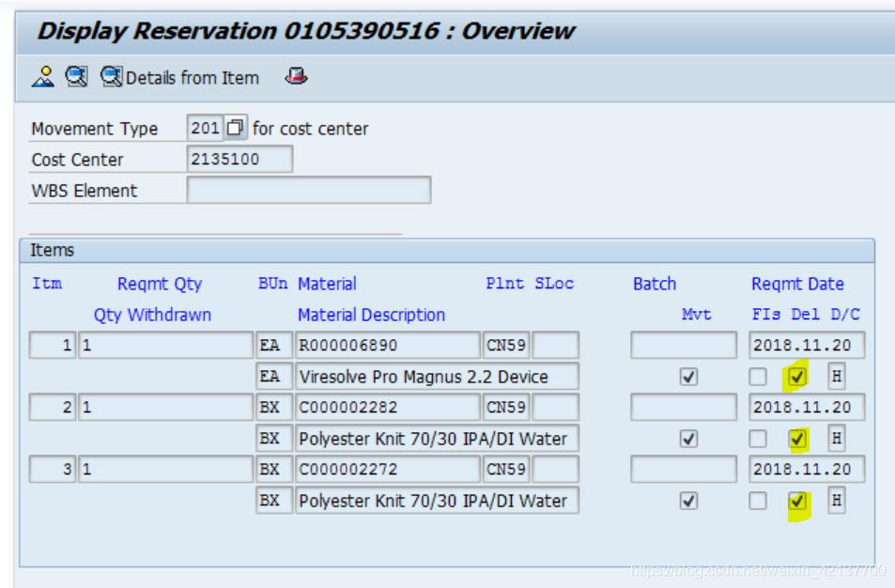Toggle Del checkbox for item 3 Polyester Knit
The image size is (895, 588).
[x=796, y=502]
